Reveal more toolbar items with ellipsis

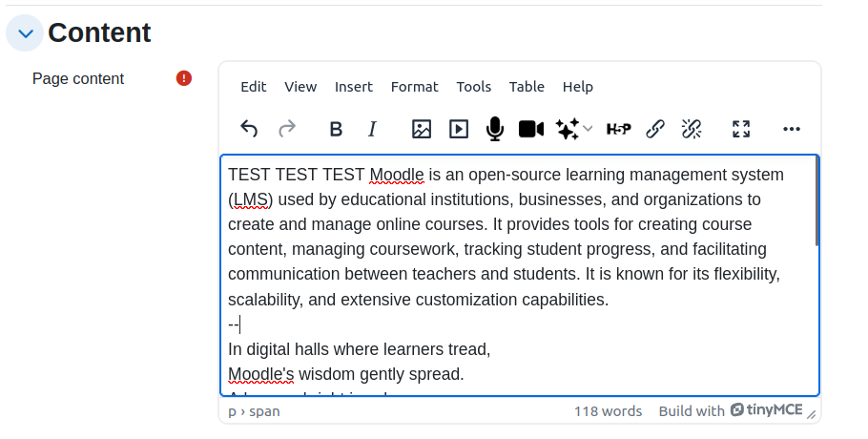792,129
